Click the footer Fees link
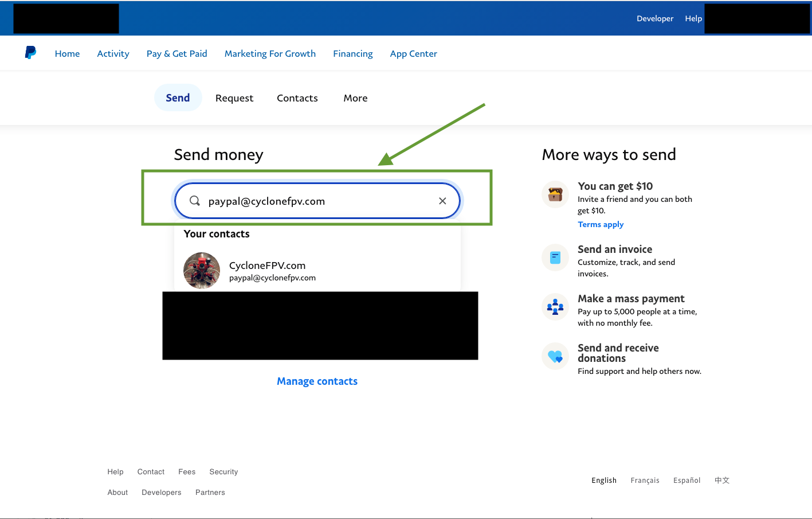 (187, 472)
